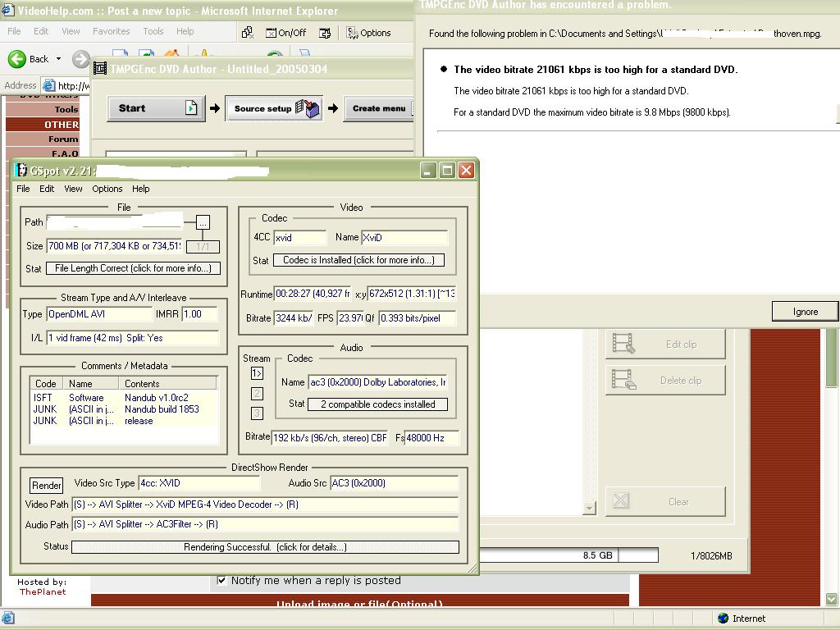Click the 8.5 GB disc capacity bar
The width and height of the screenshot is (840, 630).
pos(569,555)
